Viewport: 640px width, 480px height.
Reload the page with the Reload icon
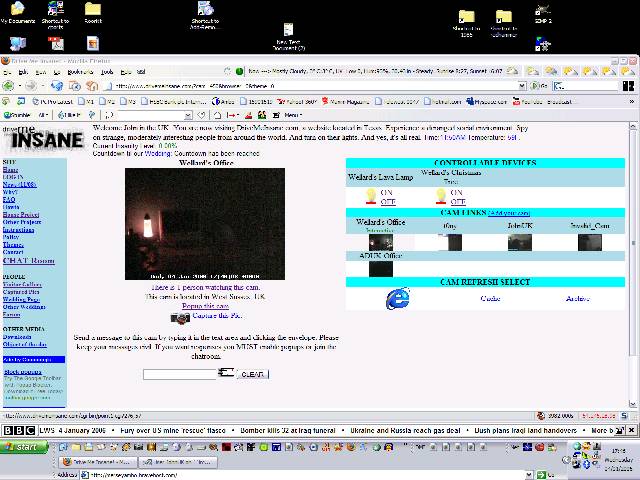point(57,86)
